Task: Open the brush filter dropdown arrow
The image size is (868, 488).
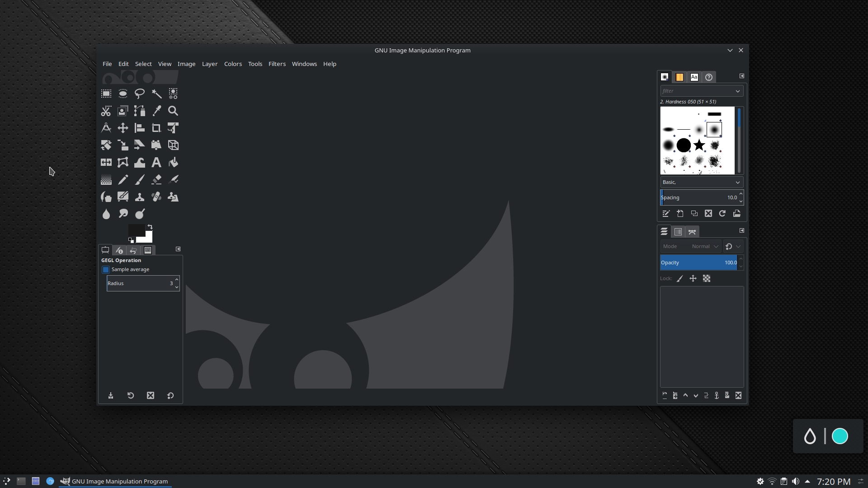Action: click(x=738, y=91)
